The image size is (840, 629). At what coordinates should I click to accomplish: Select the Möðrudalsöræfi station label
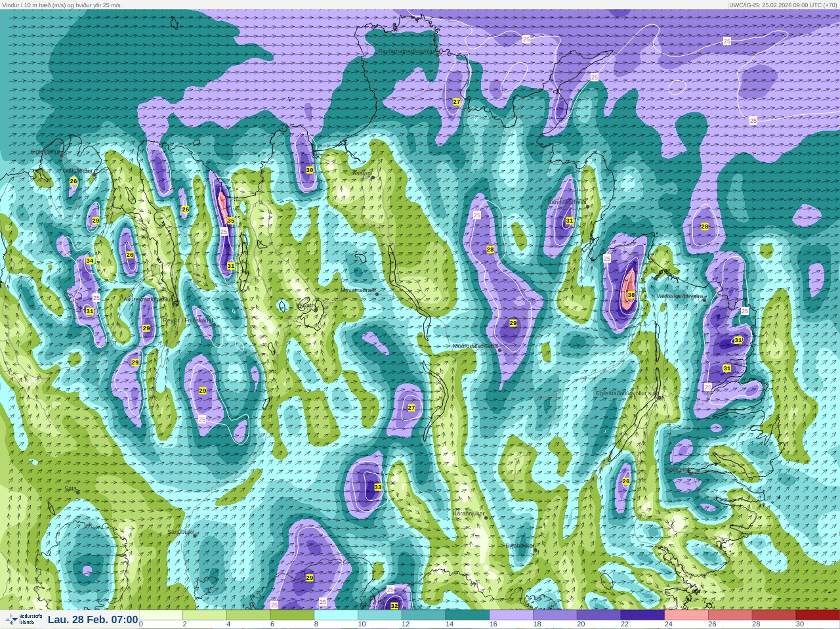pos(476,346)
